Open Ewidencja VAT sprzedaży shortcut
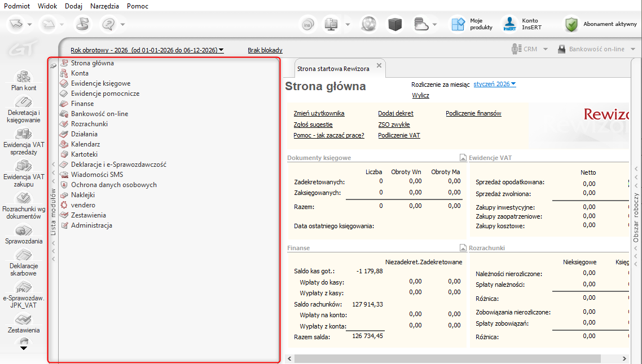Image resolution: width=642 pixels, height=364 pixels. [24, 141]
